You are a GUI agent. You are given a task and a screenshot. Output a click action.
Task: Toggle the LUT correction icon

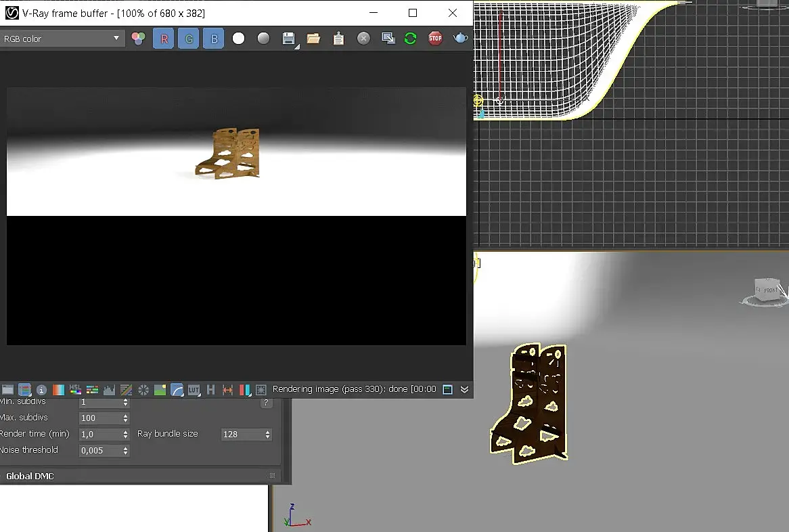click(x=194, y=390)
